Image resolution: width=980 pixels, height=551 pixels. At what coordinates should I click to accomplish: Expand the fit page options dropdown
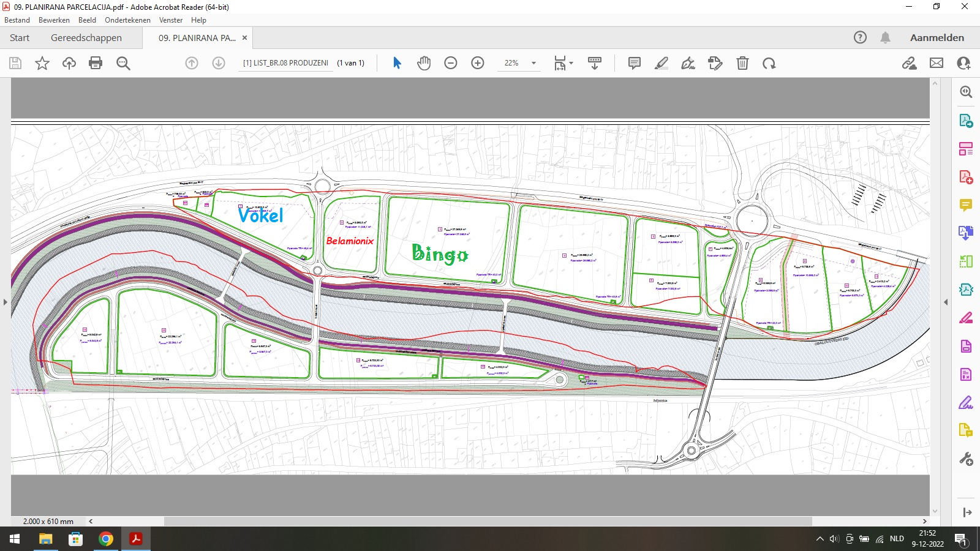coord(563,63)
